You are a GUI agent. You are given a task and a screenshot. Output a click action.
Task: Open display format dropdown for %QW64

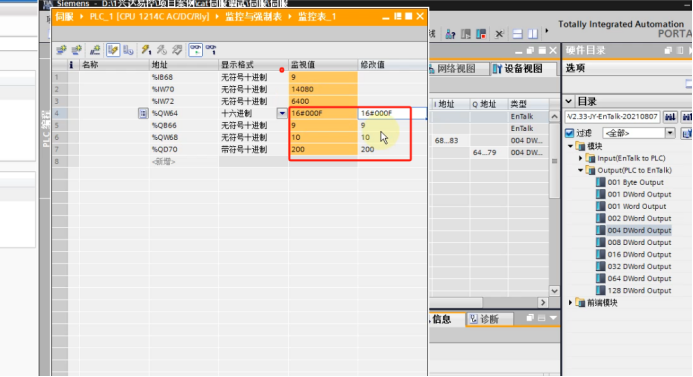click(x=282, y=113)
